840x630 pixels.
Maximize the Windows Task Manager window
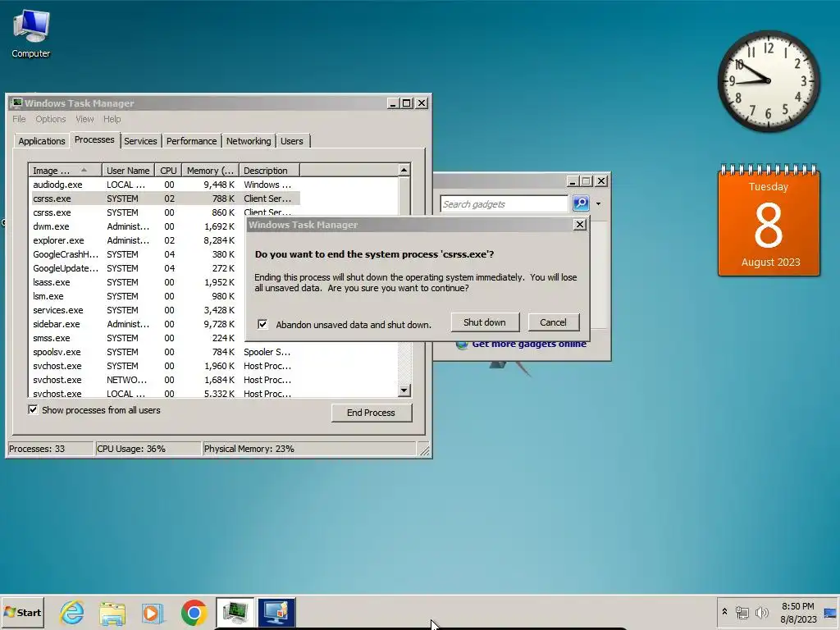click(x=407, y=103)
